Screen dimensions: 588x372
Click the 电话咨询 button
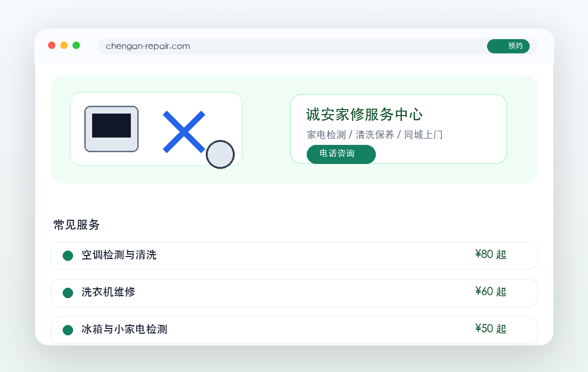tap(341, 154)
